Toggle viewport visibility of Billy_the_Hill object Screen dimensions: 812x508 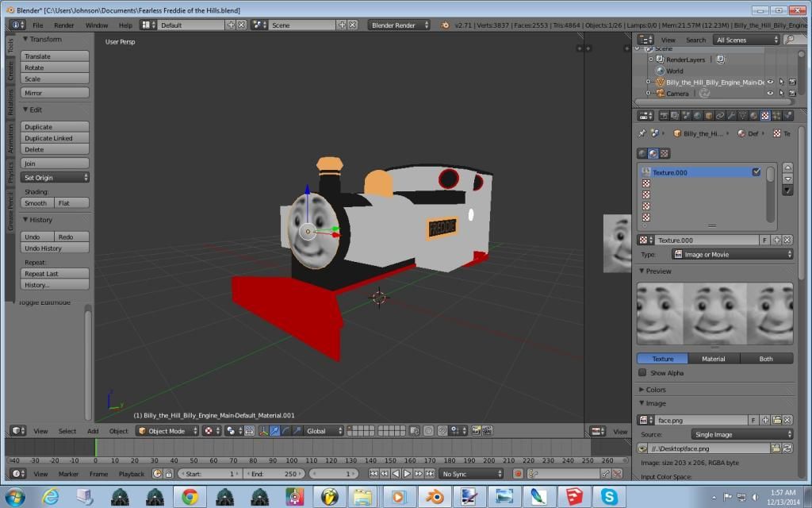[770, 82]
